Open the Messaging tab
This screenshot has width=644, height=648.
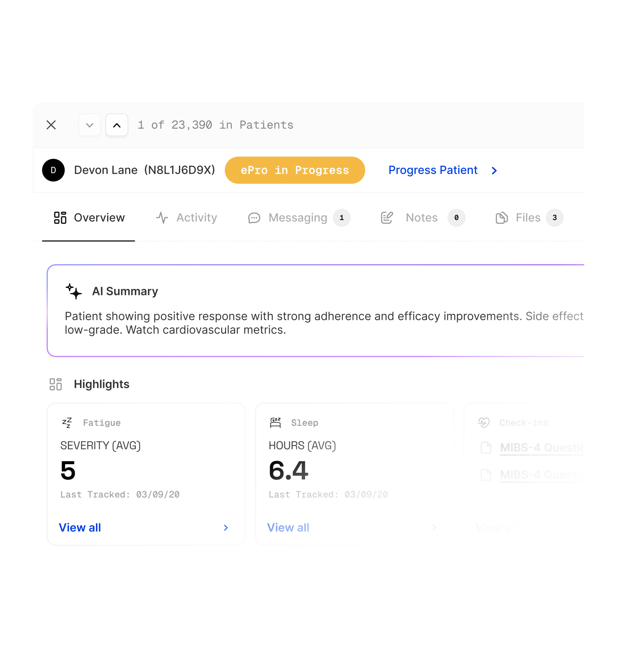pyautogui.click(x=298, y=218)
